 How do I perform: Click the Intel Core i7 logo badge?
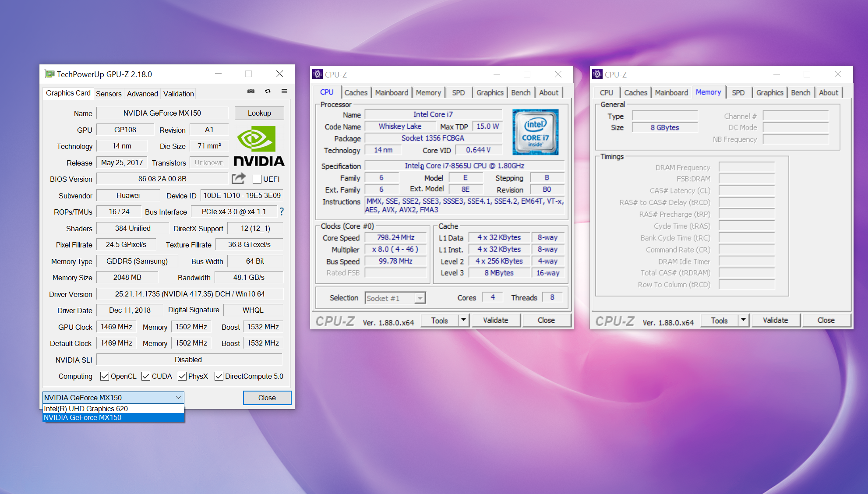(536, 132)
